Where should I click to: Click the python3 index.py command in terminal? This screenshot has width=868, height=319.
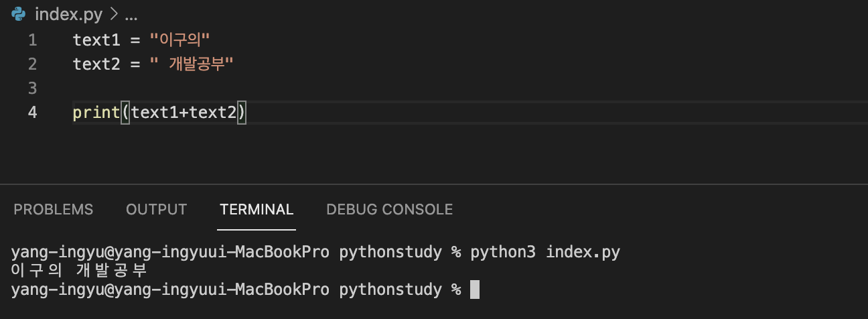click(x=545, y=253)
